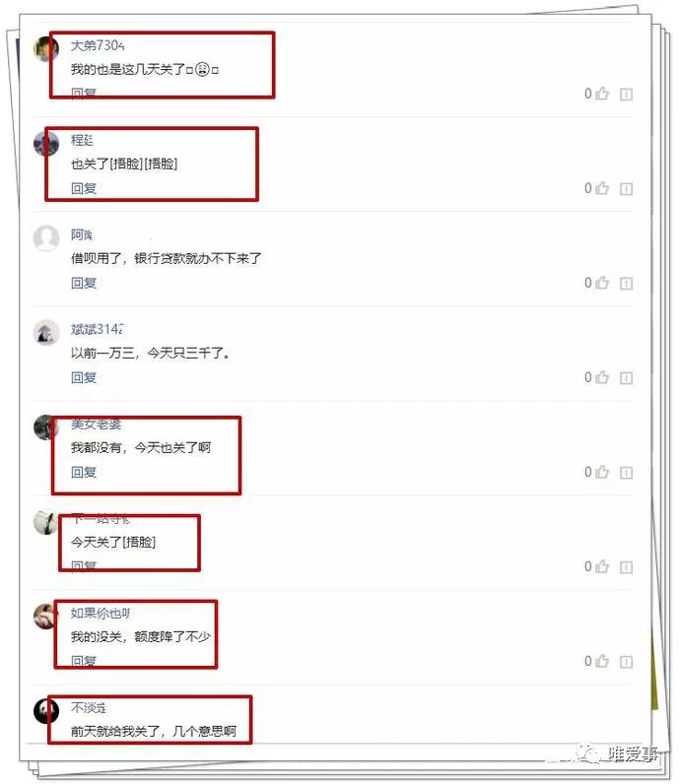Open the profile of user 斌斌3142
This screenshot has height=784, width=680.
[97, 329]
